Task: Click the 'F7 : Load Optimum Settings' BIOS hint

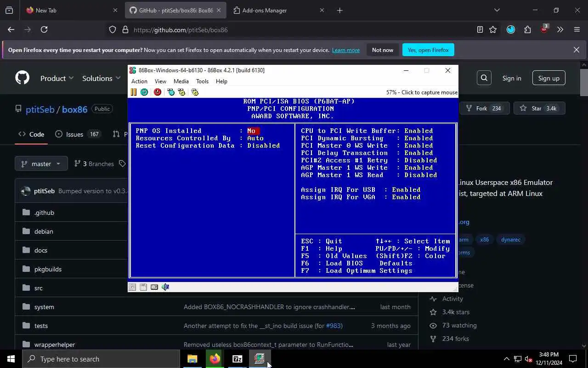Action: pyautogui.click(x=356, y=271)
